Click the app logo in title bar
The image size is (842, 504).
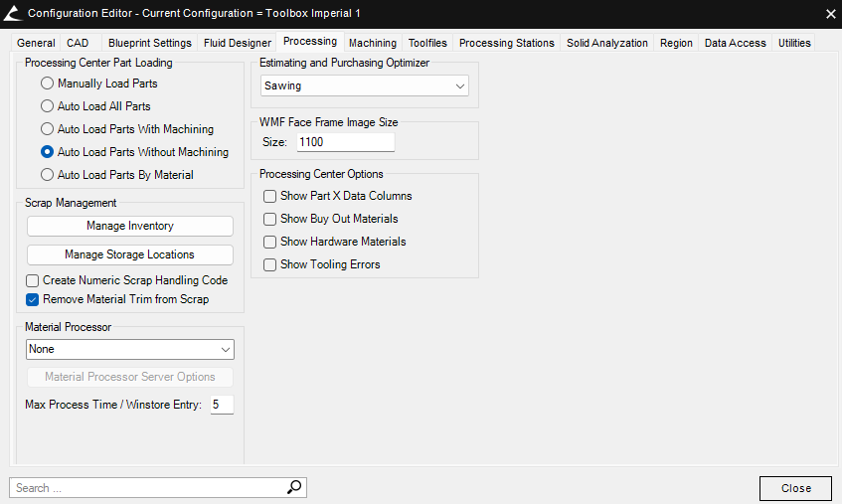point(12,13)
